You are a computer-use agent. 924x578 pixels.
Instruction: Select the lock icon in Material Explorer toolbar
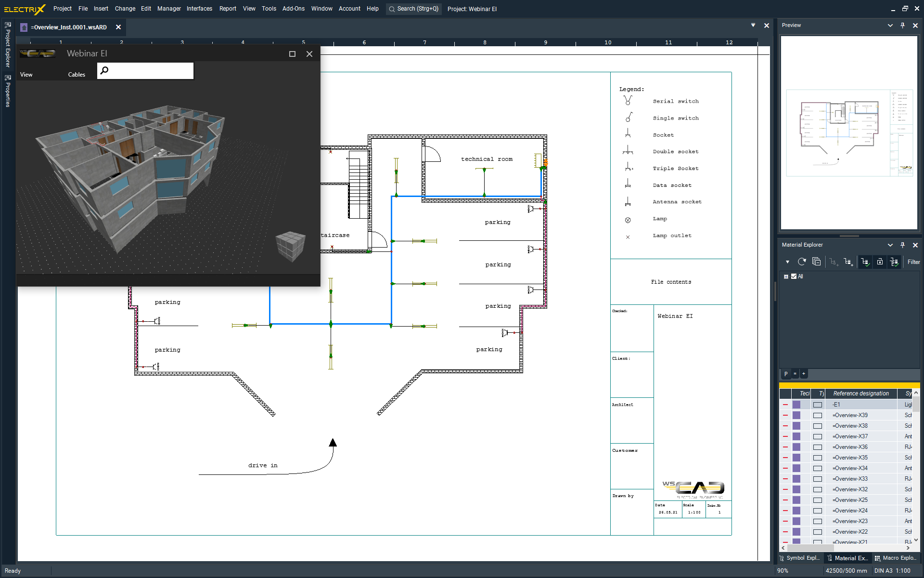coord(880,263)
